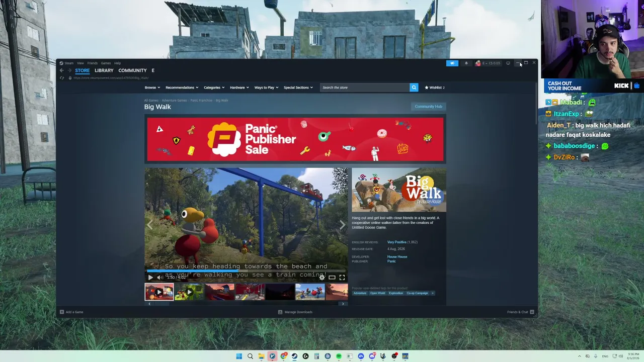Click Steam's forward navigation arrow
Viewport: 644px width, 362px height.
[x=69, y=70]
